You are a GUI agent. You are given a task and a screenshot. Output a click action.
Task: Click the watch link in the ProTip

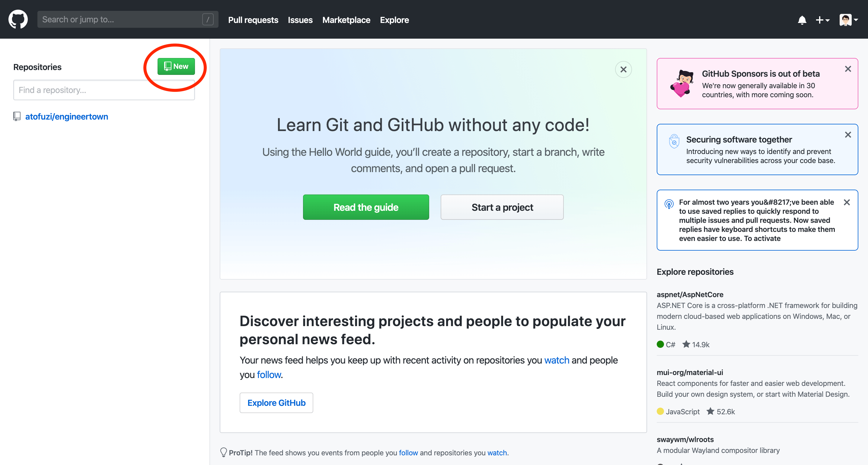(497, 453)
